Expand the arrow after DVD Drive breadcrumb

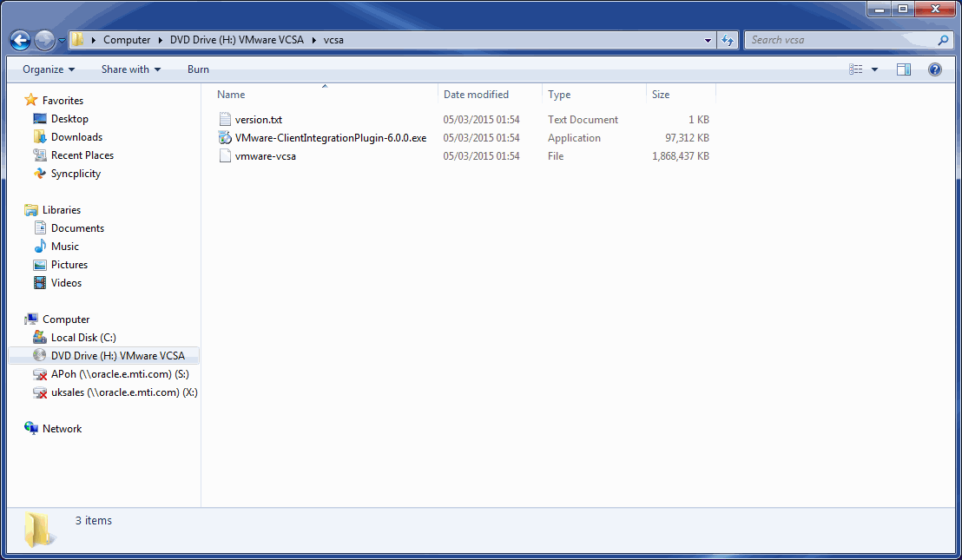[x=313, y=40]
